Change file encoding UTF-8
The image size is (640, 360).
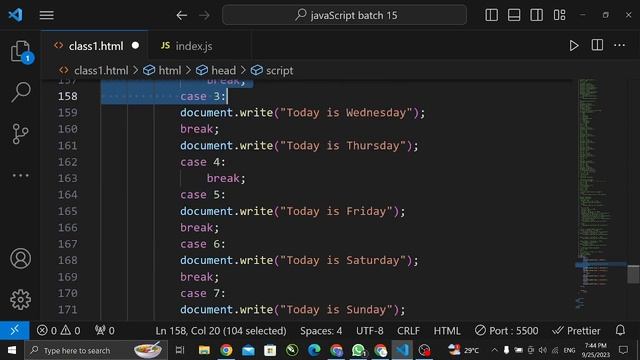(370, 331)
